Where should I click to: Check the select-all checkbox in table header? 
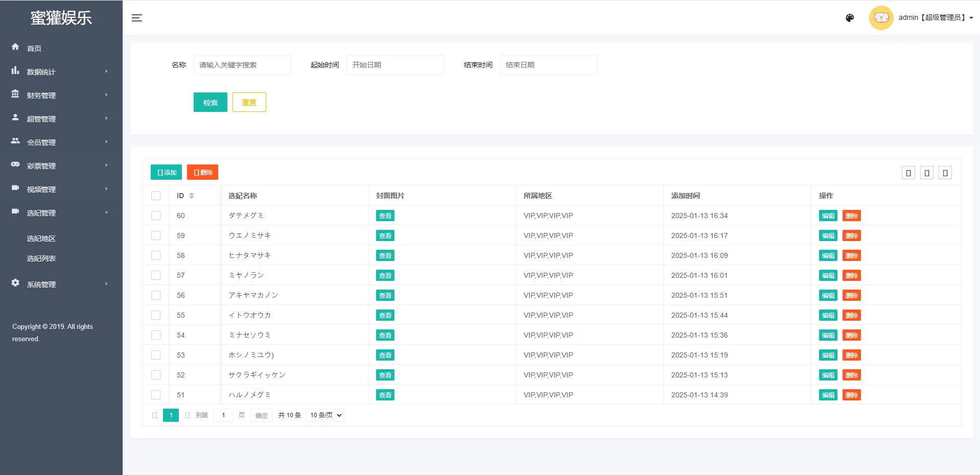coord(156,196)
